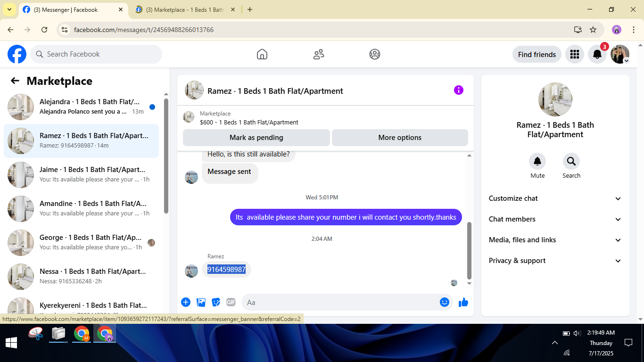The image size is (644, 362).
Task: Open more actions plus icon in composer
Action: (186, 302)
